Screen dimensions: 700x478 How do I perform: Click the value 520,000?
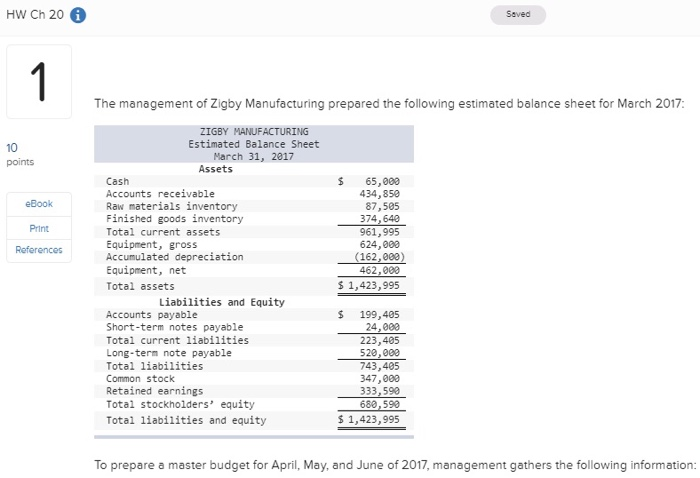[379, 353]
